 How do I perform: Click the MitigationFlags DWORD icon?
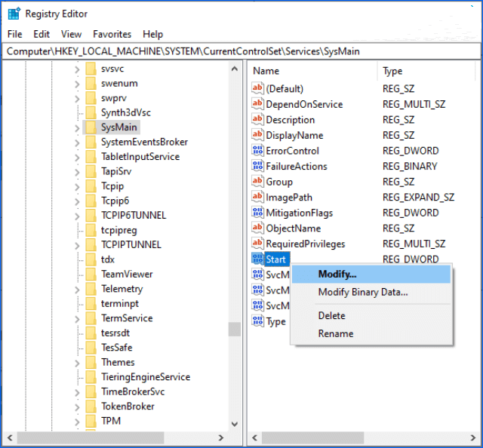point(257,213)
